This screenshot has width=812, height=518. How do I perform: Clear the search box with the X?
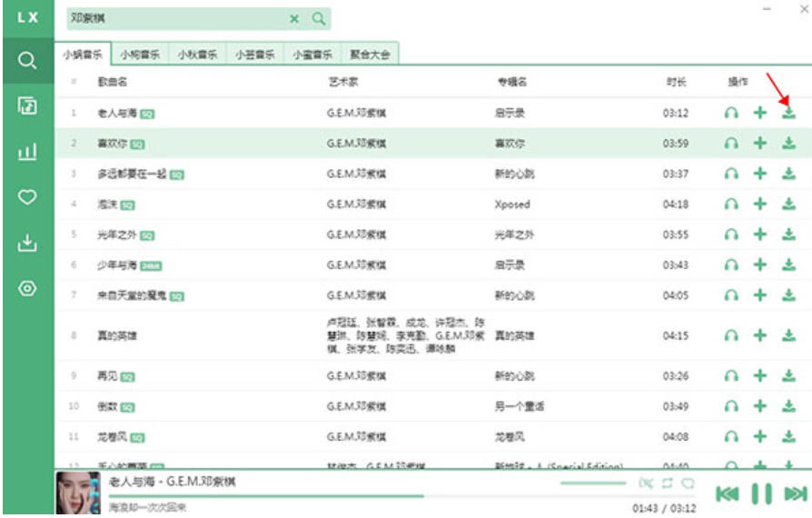(294, 18)
